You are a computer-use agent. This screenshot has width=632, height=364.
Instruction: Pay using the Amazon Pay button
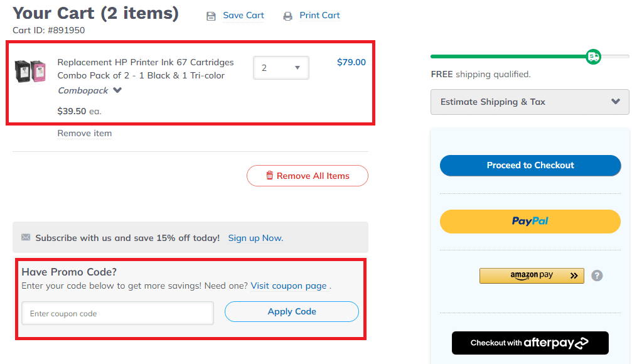click(532, 276)
